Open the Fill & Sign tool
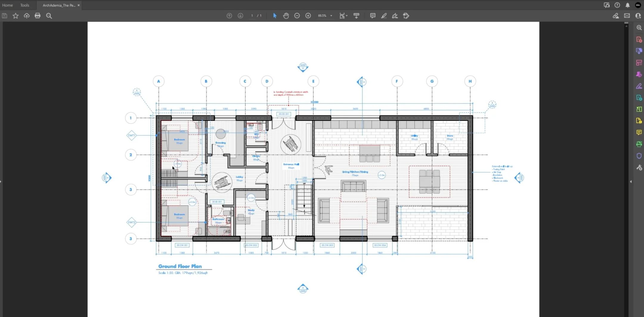Image resolution: width=644 pixels, height=317 pixels. coord(639,86)
